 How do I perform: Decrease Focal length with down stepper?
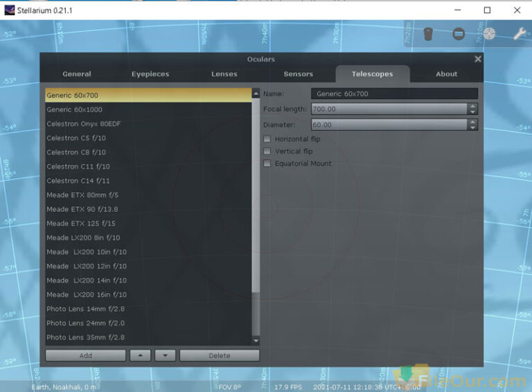tap(472, 112)
